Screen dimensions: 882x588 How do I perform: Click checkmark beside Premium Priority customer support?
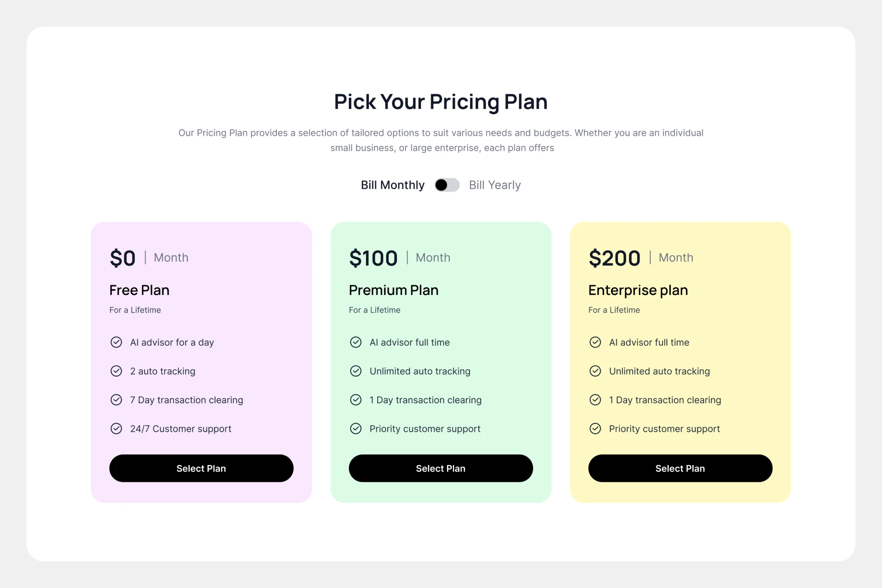pos(356,429)
